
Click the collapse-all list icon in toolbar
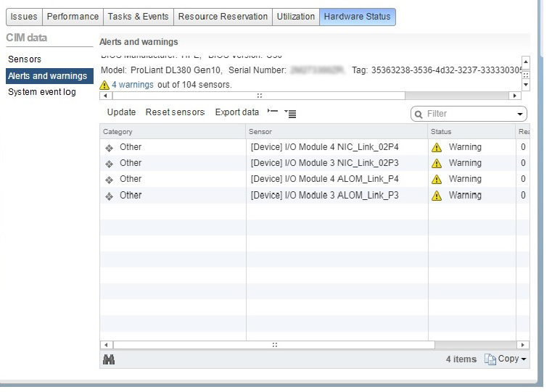pyautogui.click(x=273, y=112)
